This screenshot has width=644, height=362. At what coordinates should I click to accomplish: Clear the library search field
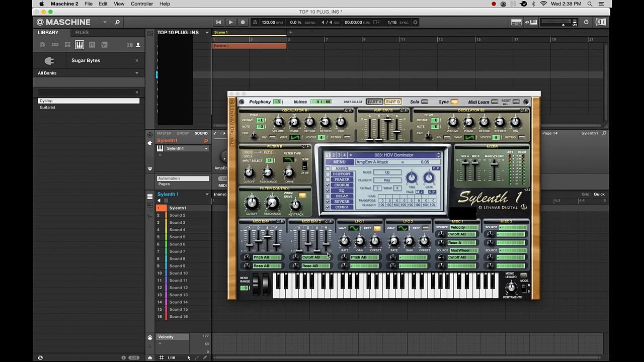136,93
